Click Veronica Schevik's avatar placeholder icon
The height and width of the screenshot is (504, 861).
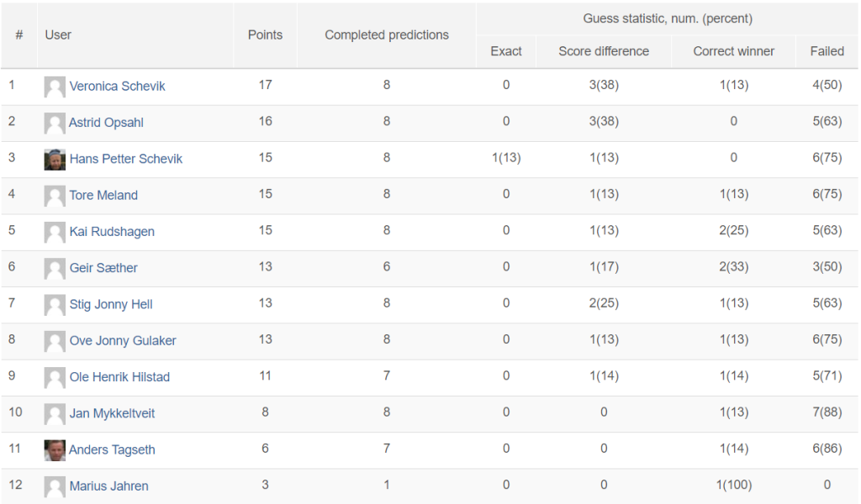pos(55,87)
